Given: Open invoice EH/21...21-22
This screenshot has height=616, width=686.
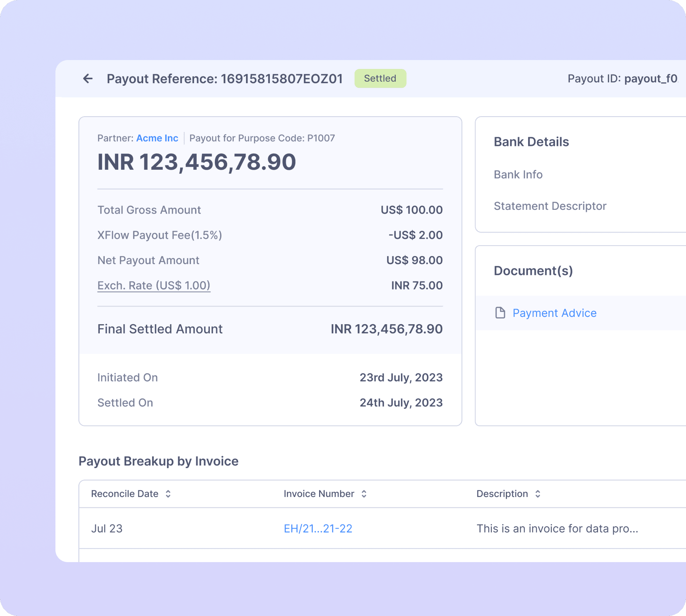Looking at the screenshot, I should pyautogui.click(x=317, y=528).
